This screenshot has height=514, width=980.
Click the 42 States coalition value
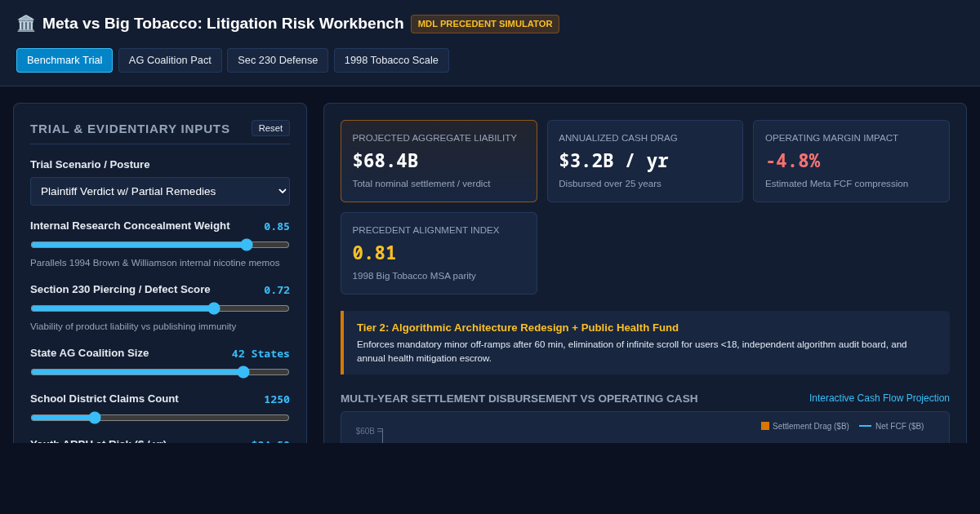click(261, 354)
